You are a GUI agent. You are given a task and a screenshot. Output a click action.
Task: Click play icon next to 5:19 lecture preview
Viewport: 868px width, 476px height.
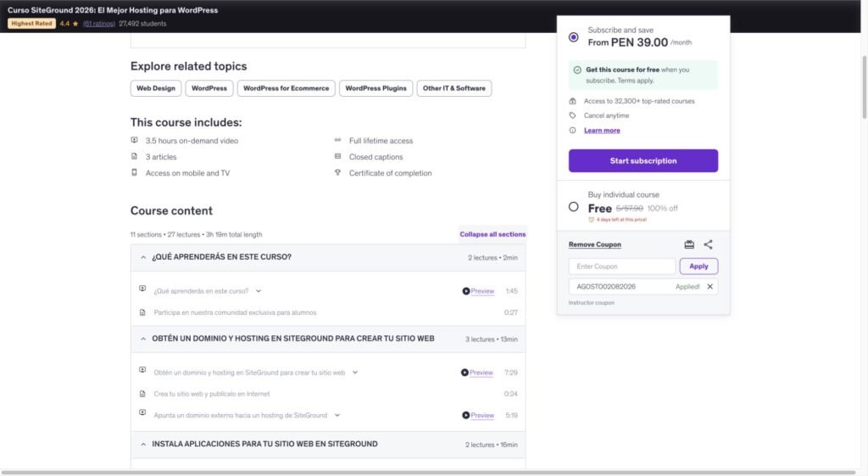point(466,415)
